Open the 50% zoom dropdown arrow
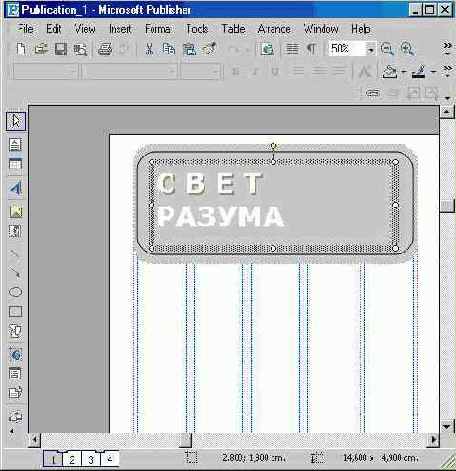 tap(371, 50)
